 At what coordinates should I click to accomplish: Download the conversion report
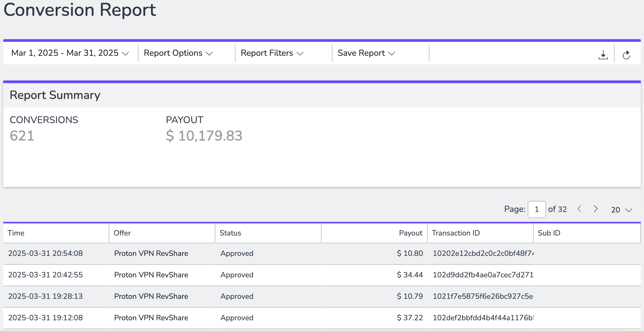[603, 54]
